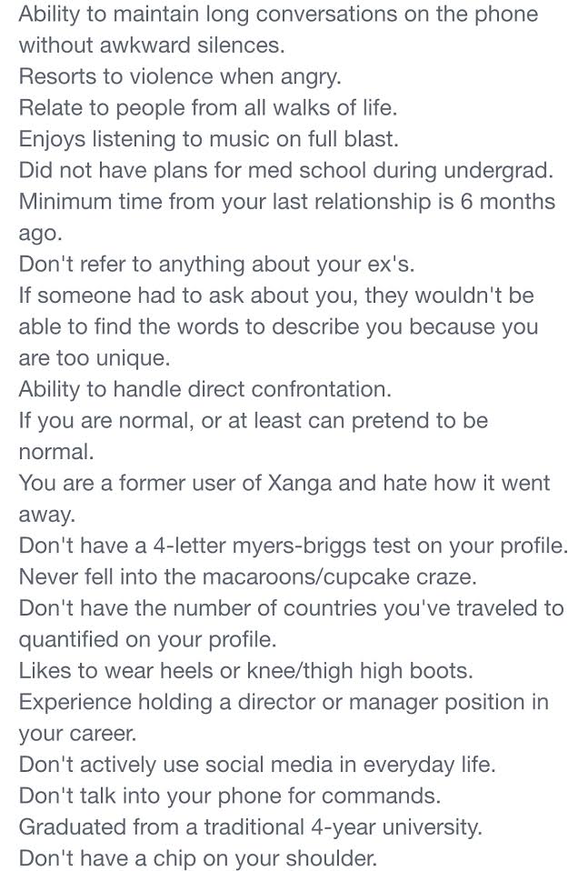Click 'Relate to people from all walks' text

207,107
